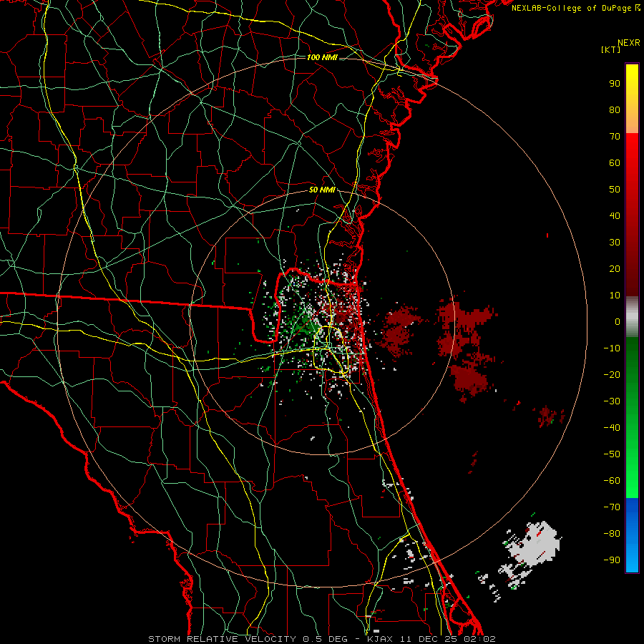644x644 pixels.
Task: Click the -90 value on velocity scale
Action: (x=612, y=560)
